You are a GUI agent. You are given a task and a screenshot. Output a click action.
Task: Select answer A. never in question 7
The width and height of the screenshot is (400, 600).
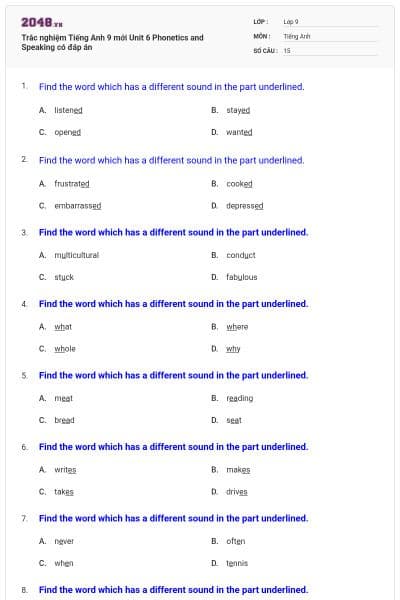56,541
